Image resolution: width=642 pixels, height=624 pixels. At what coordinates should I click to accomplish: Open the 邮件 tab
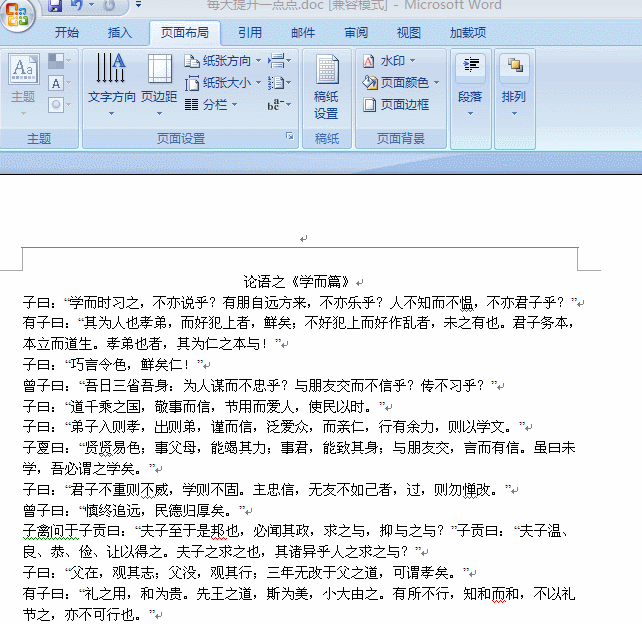coord(303,32)
